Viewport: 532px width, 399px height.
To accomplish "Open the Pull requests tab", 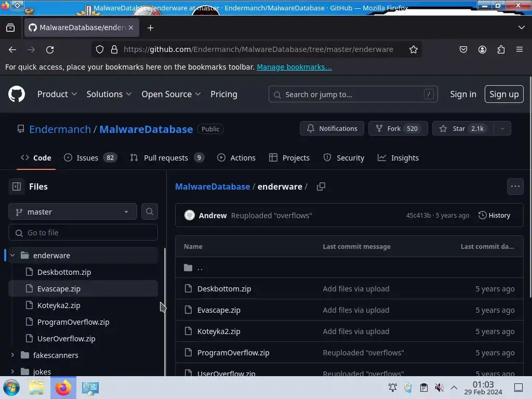I will 167,158.
